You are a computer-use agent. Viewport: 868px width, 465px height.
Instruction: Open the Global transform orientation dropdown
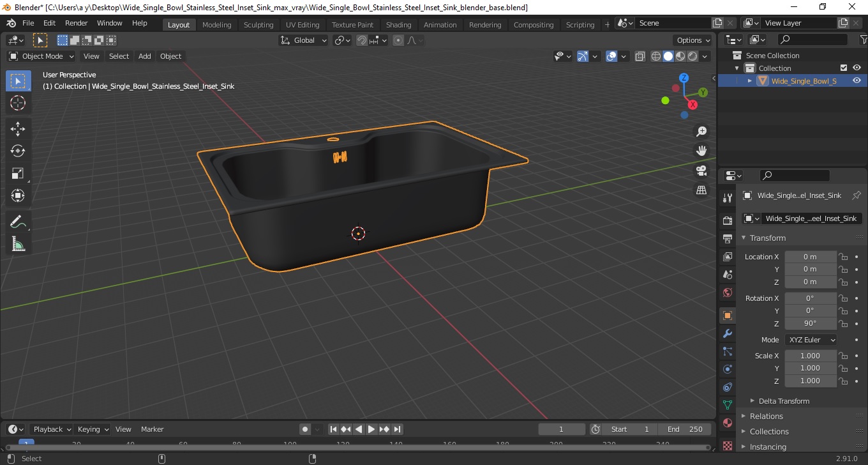304,40
